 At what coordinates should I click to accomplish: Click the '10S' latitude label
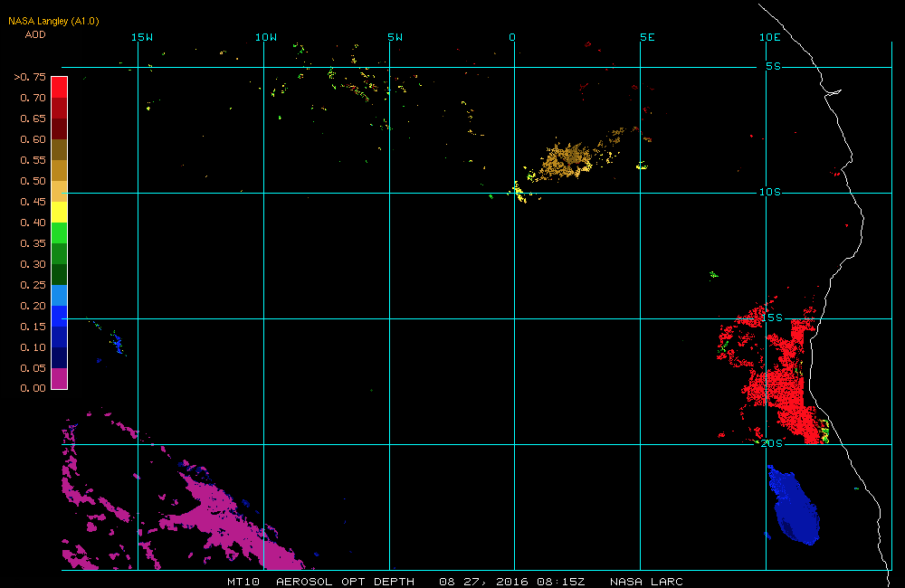(x=770, y=192)
